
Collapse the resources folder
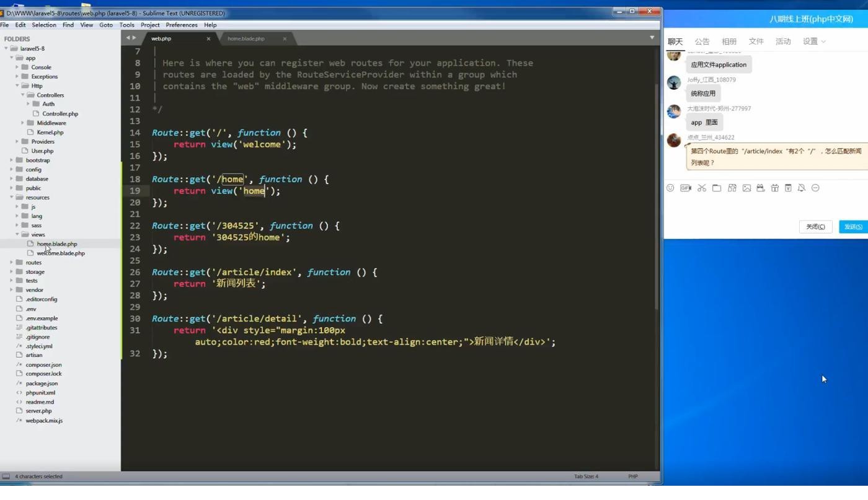[x=12, y=197]
